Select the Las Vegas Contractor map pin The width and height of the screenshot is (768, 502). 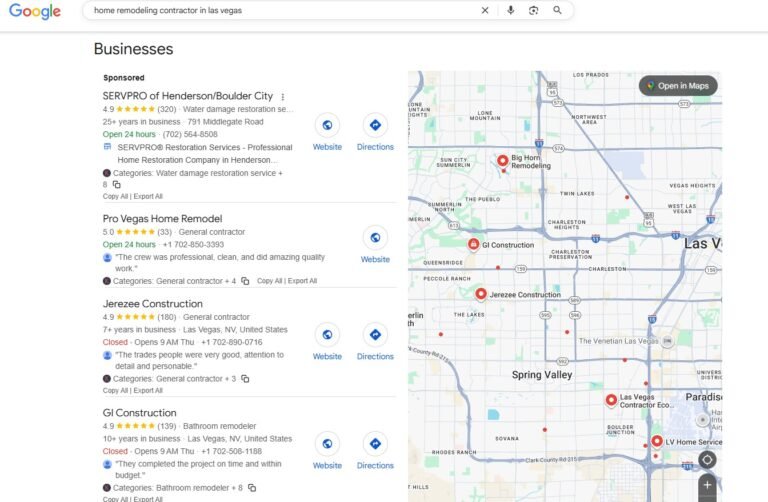pyautogui.click(x=611, y=400)
